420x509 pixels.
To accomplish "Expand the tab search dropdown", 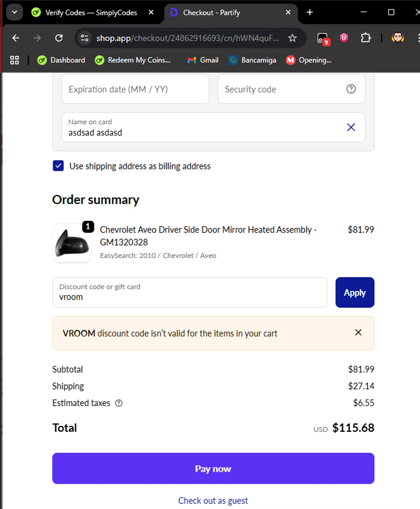I will pos(15,13).
